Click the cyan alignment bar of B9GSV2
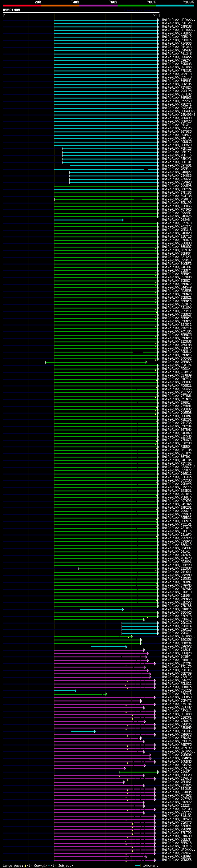This screenshot has width=197, height=868. (x=109, y=647)
